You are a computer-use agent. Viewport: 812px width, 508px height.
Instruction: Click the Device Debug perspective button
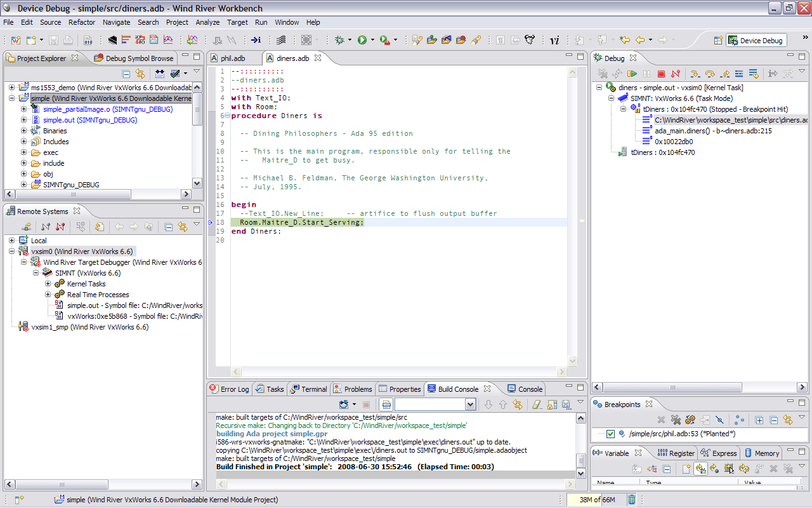756,40
